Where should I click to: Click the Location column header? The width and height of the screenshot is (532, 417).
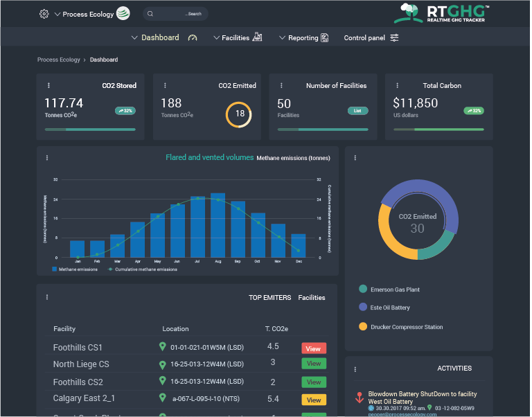(x=175, y=329)
